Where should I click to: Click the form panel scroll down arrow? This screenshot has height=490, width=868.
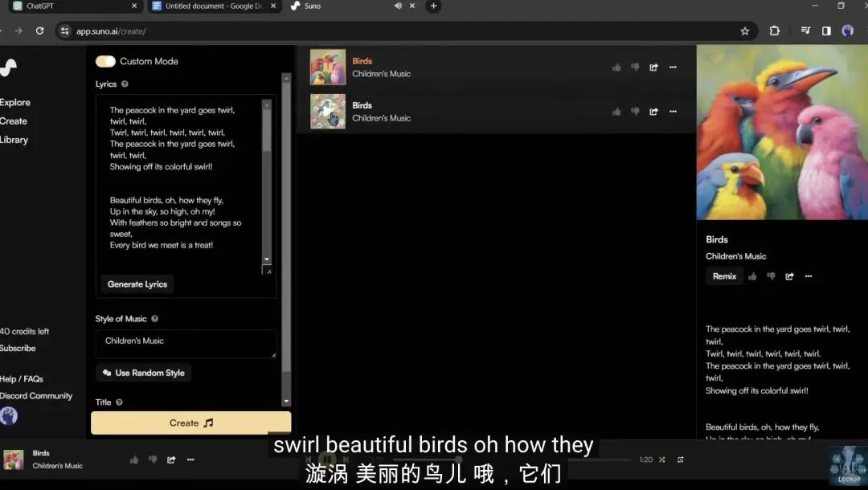pos(286,402)
